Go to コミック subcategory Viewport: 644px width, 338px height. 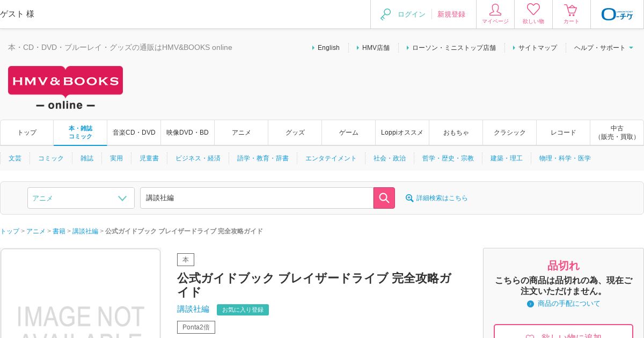51,158
